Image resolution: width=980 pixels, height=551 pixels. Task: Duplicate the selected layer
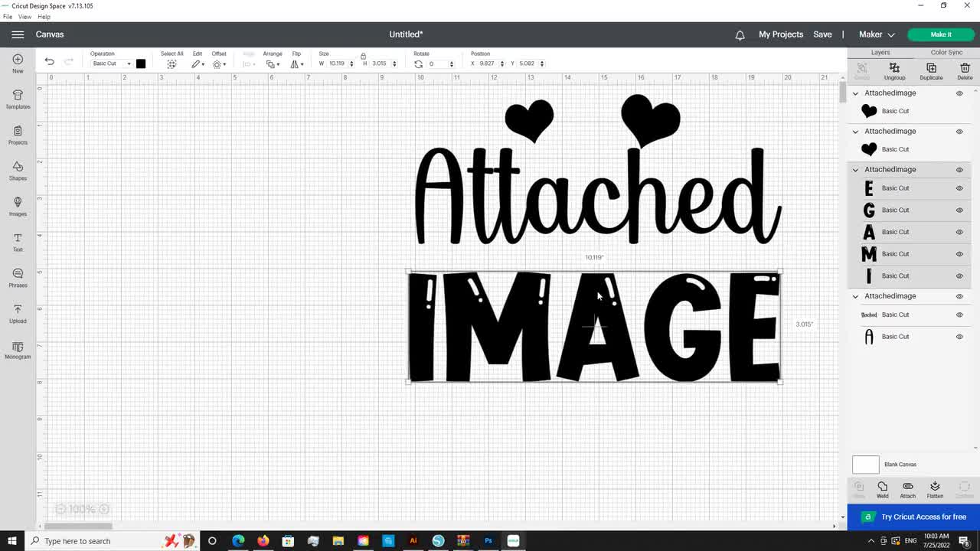click(931, 72)
